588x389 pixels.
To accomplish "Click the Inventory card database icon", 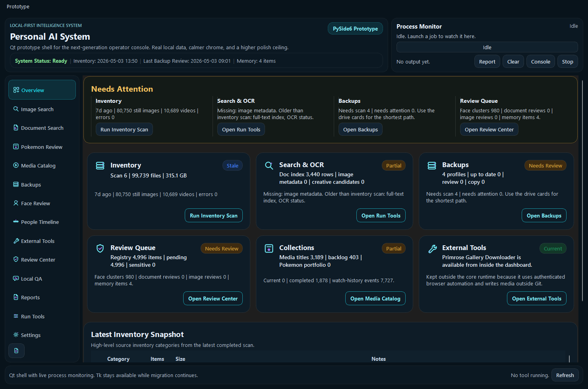I will 100,166.
